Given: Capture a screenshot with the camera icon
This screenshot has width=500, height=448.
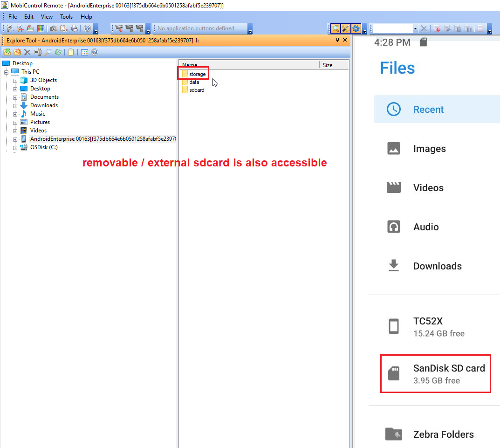Looking at the screenshot, I should 54,28.
